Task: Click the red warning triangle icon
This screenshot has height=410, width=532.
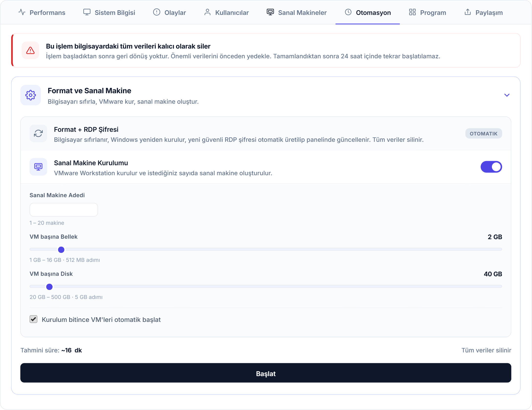Action: point(30,51)
